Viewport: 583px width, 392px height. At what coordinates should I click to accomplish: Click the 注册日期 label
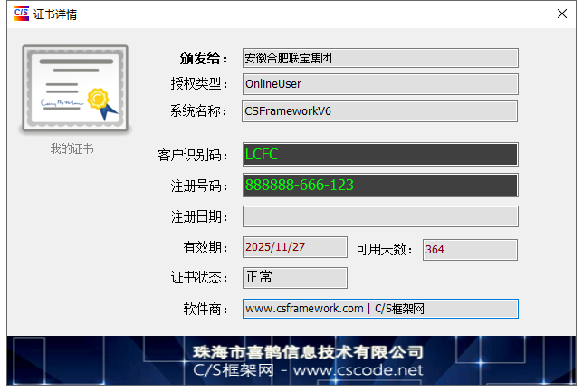pyautogui.click(x=199, y=216)
